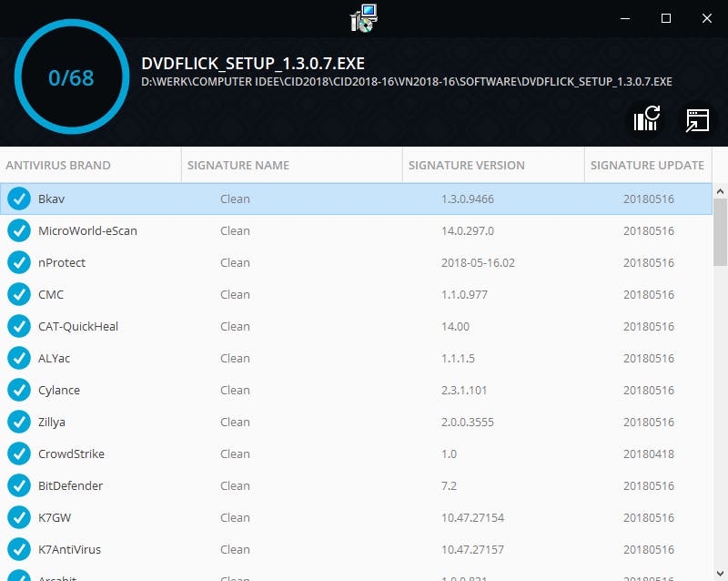This screenshot has height=581, width=728.
Task: Select the CrowdStrike brand name
Action: (71, 454)
